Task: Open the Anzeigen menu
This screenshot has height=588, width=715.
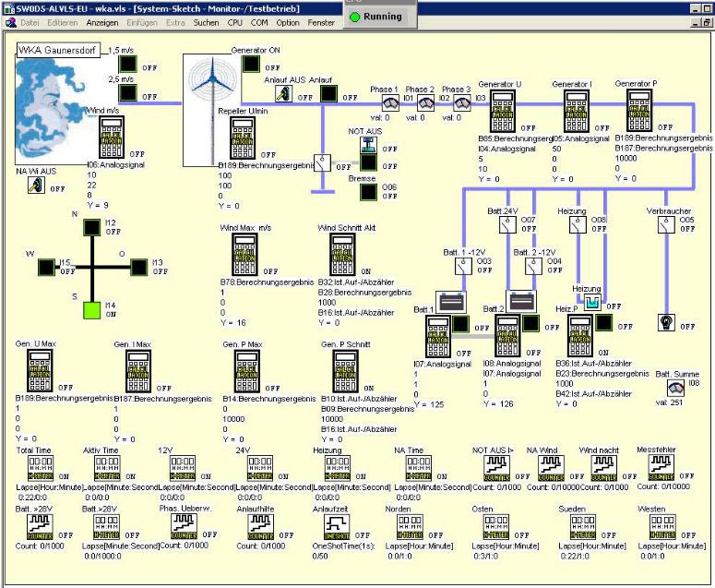Action: tap(102, 22)
